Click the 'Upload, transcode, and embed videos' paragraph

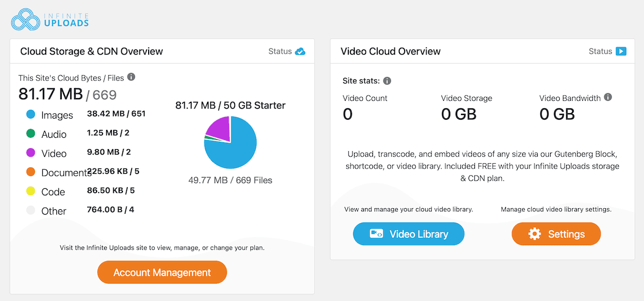(x=482, y=166)
